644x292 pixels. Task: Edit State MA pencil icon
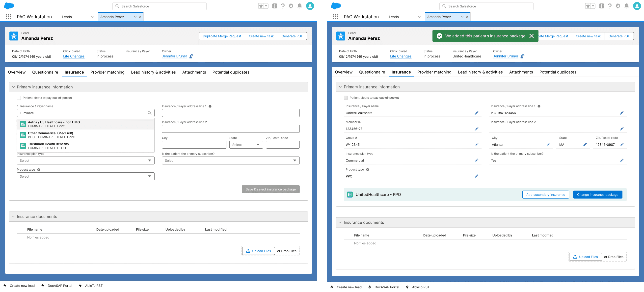click(x=585, y=145)
